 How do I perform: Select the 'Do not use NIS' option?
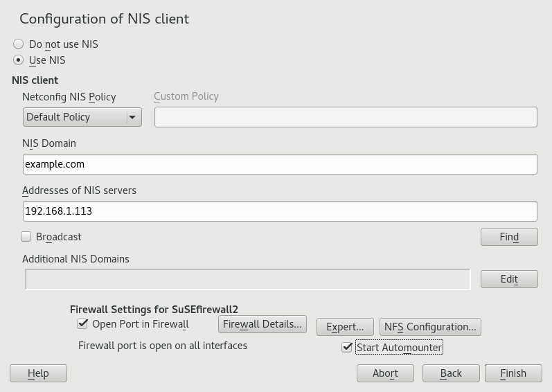pos(19,44)
